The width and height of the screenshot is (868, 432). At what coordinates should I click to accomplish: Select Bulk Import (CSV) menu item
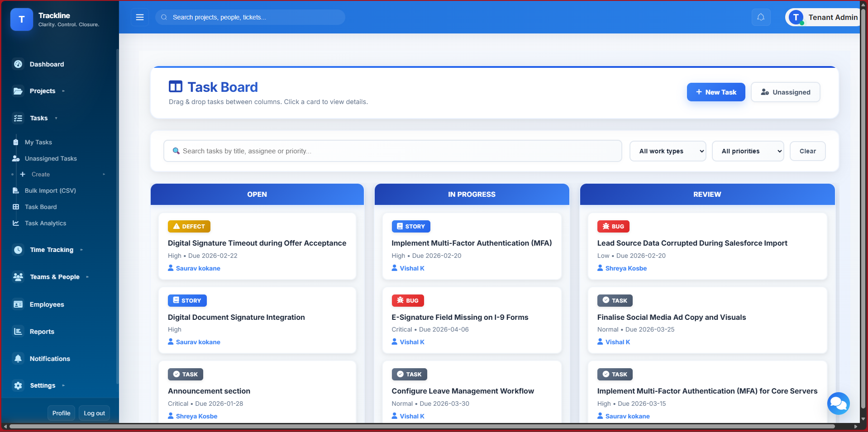(50, 190)
